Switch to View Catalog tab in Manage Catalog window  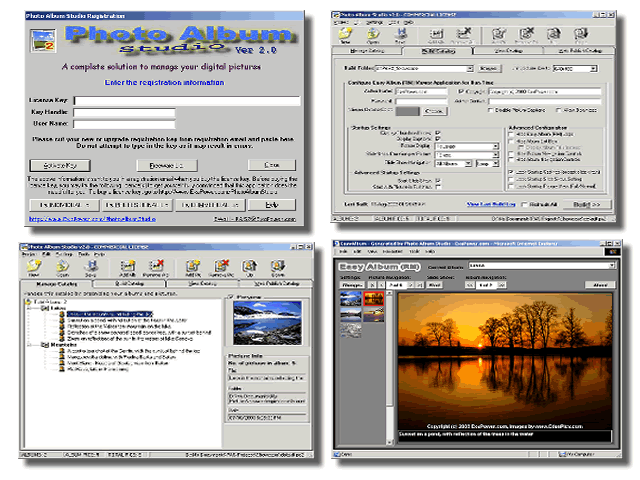pos(202,284)
